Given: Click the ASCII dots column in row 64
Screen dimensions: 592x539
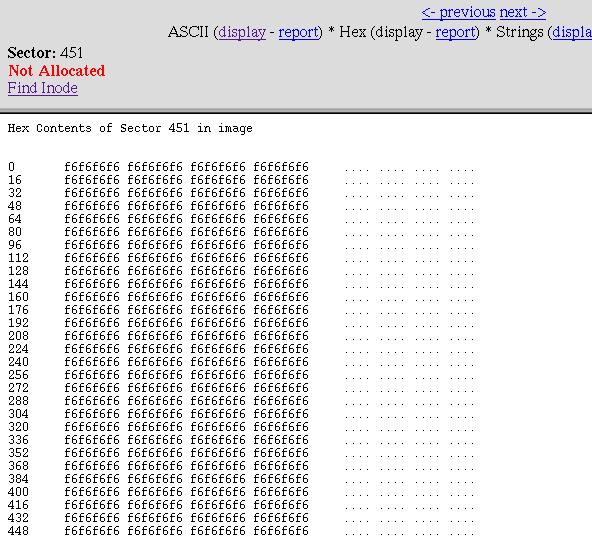Looking at the screenshot, I should [411, 220].
